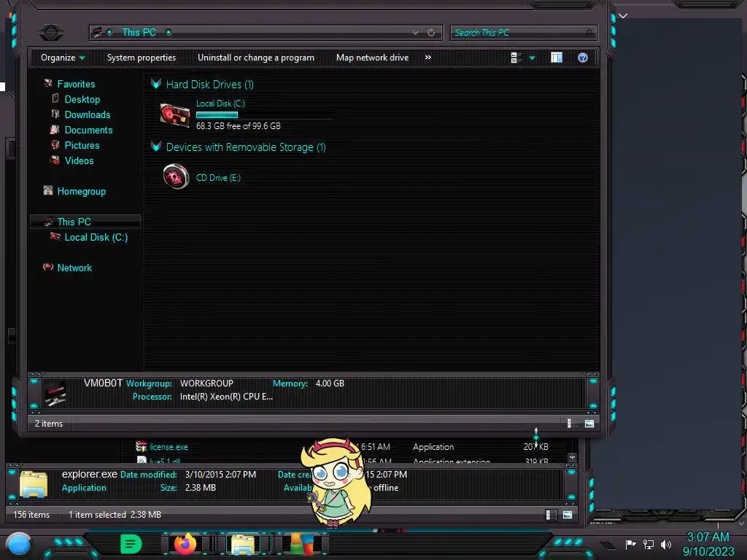Click Uninstall or change a program
The height and width of the screenshot is (560, 747).
point(256,58)
